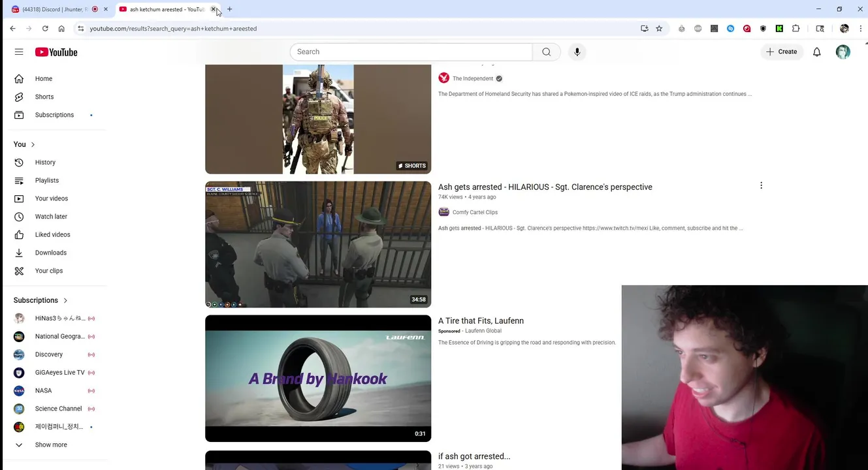Image resolution: width=868 pixels, height=470 pixels.
Task: Open The Independent channel avatar
Action: [x=444, y=78]
